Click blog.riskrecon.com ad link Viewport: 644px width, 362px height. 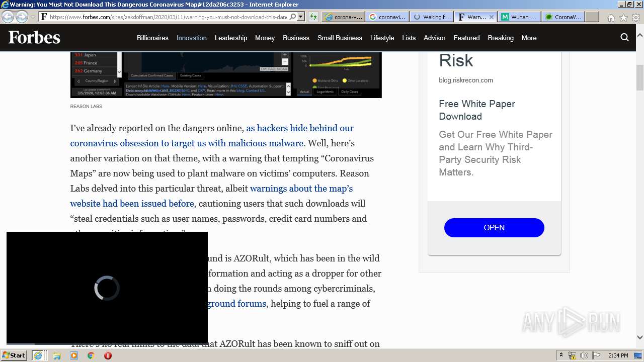pos(466,80)
